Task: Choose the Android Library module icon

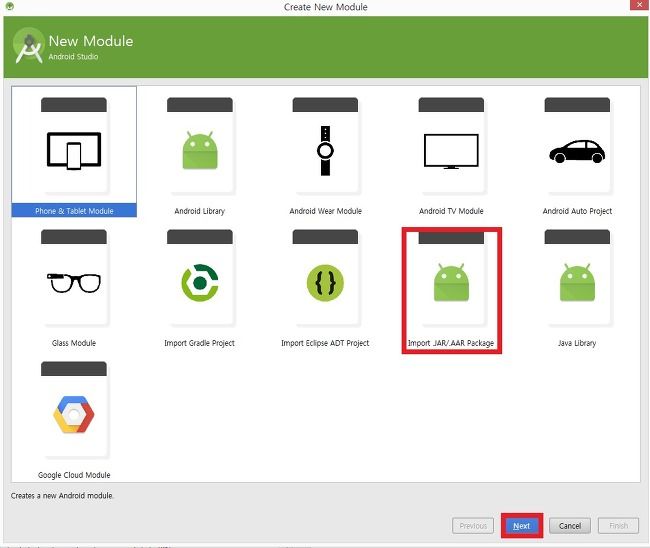Action: (x=200, y=150)
